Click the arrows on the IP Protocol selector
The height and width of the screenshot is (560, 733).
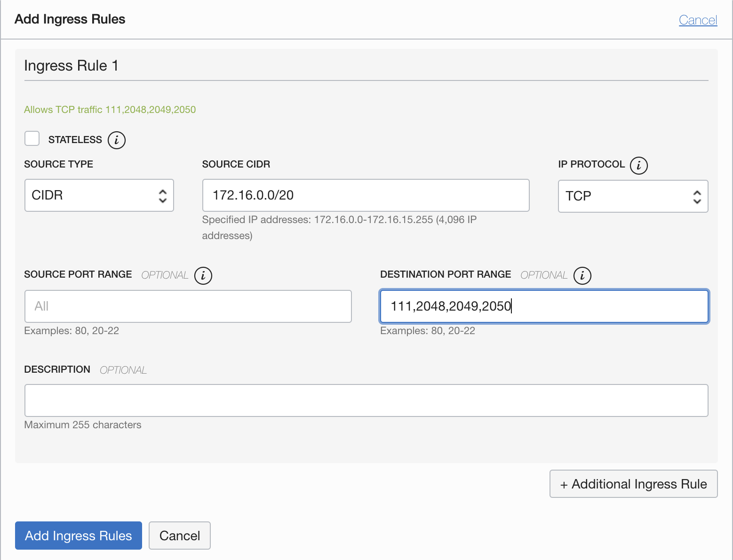coord(697,197)
